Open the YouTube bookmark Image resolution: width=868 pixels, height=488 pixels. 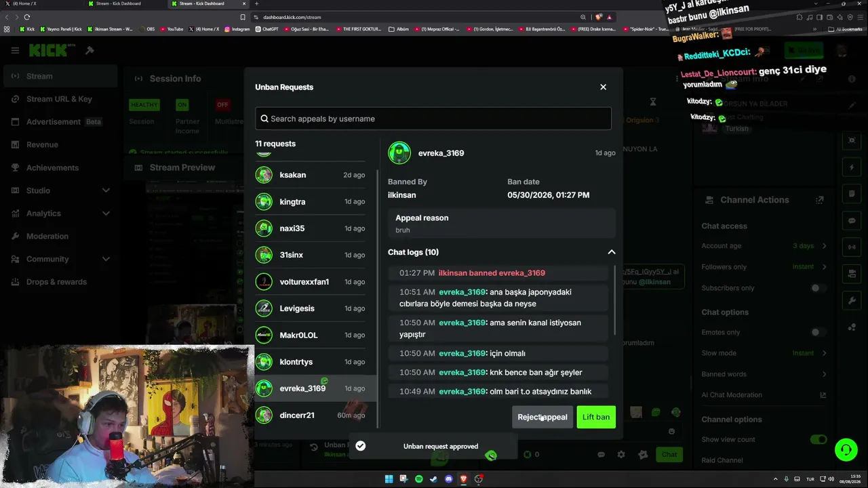pos(171,29)
